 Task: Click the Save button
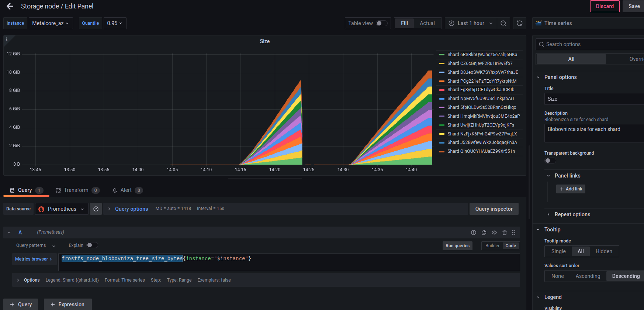(x=634, y=6)
